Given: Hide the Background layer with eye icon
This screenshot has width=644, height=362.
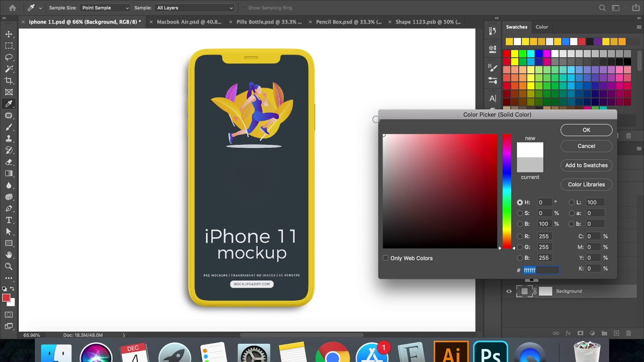Looking at the screenshot, I should (x=509, y=291).
